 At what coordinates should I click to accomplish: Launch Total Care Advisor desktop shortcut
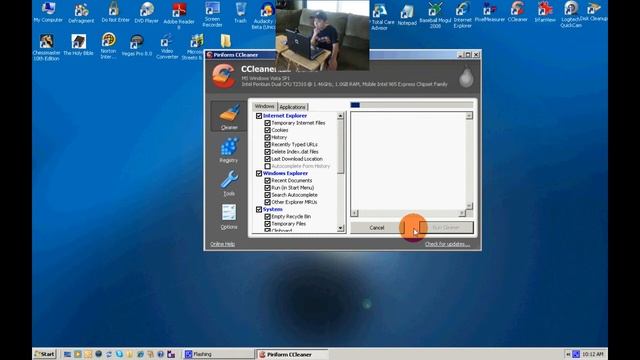point(381,17)
